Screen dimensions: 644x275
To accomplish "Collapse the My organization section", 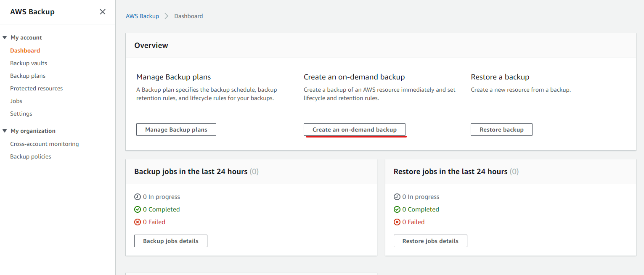I will pos(5,131).
